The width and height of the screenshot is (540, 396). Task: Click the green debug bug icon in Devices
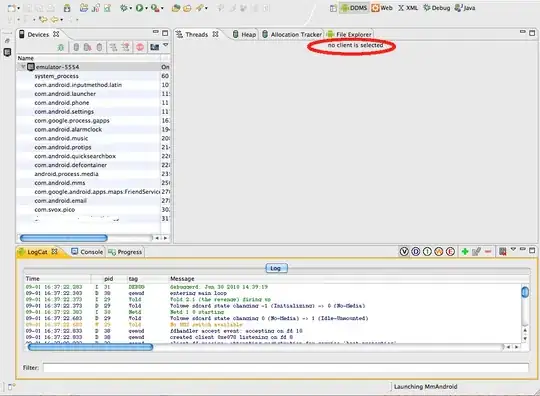[61, 47]
